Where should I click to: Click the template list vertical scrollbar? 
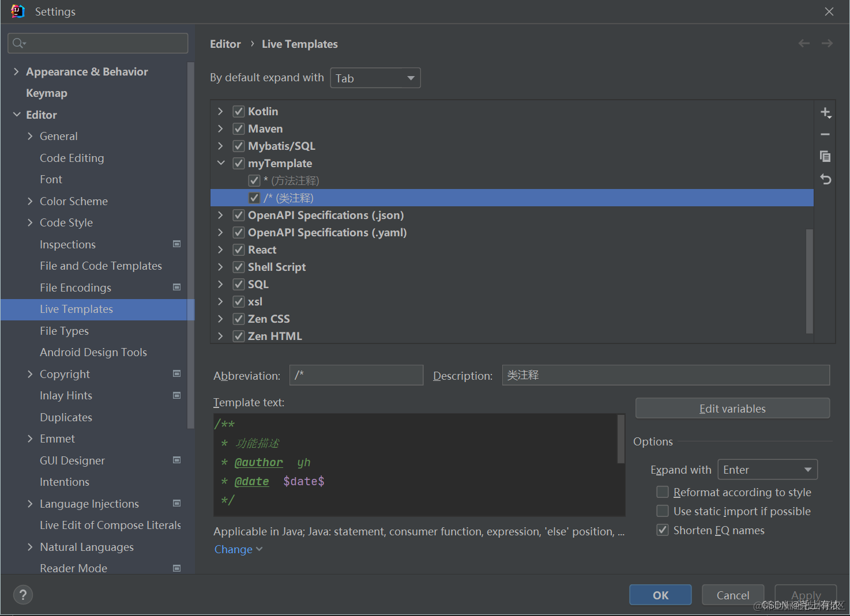pyautogui.click(x=809, y=281)
